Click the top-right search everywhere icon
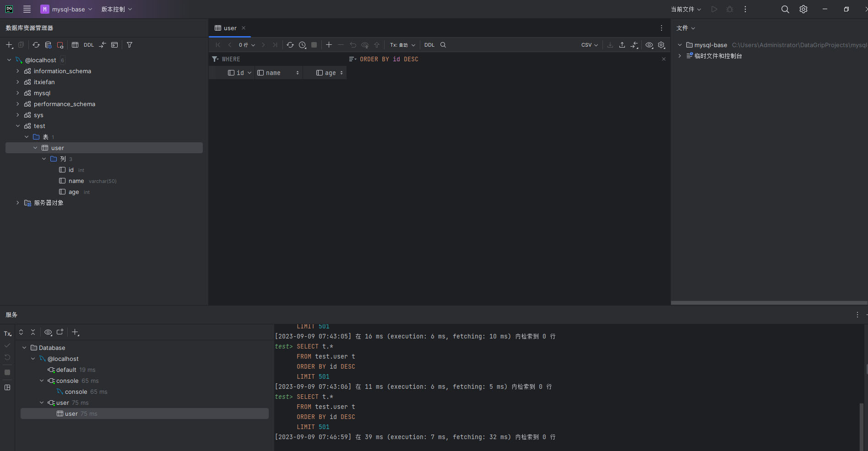The image size is (868, 451). click(x=785, y=9)
